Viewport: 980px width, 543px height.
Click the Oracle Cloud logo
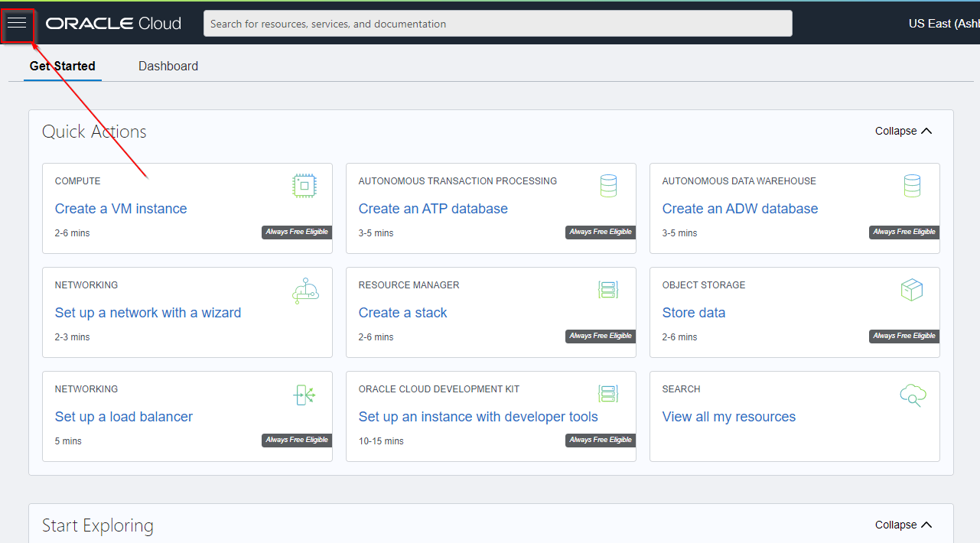[x=113, y=24]
